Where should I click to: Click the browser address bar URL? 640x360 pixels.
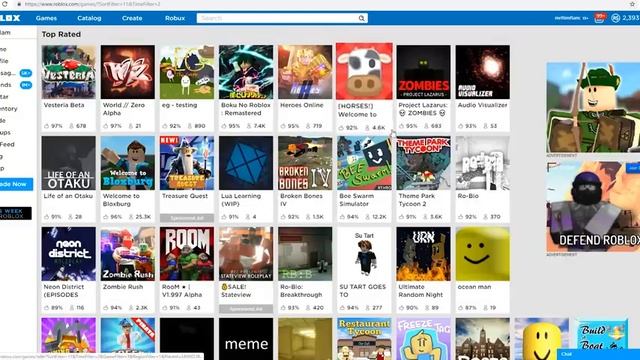tap(93, 4)
